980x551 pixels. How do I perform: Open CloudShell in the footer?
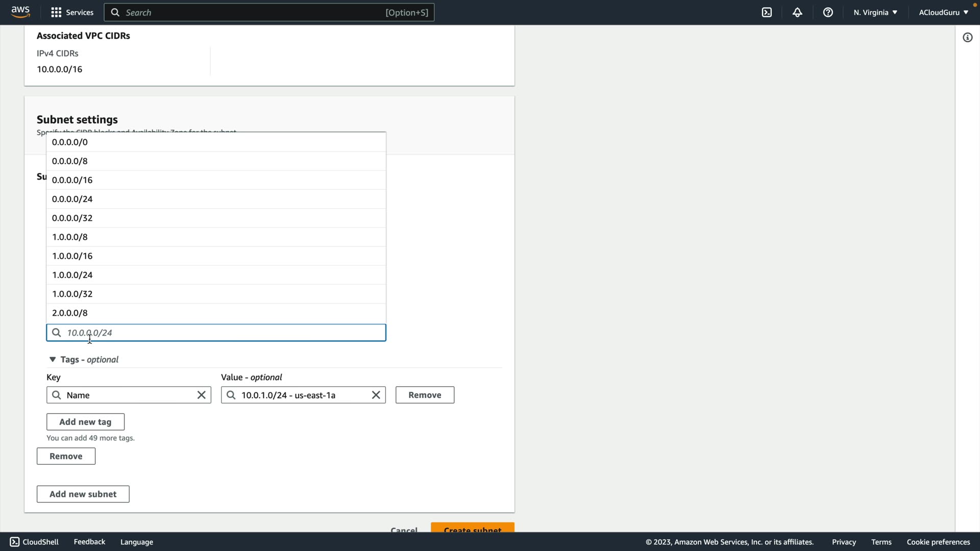tap(34, 542)
